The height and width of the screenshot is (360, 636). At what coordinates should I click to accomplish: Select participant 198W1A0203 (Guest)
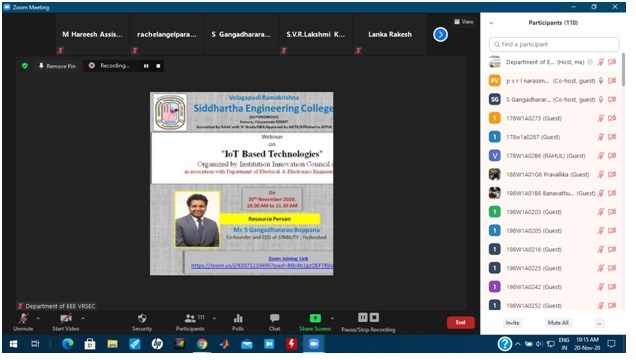coord(552,212)
